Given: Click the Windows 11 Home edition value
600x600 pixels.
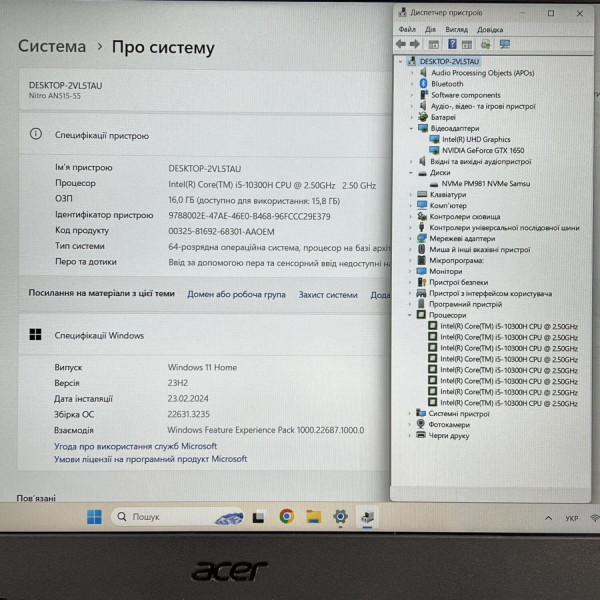Looking at the screenshot, I should pos(202,367).
